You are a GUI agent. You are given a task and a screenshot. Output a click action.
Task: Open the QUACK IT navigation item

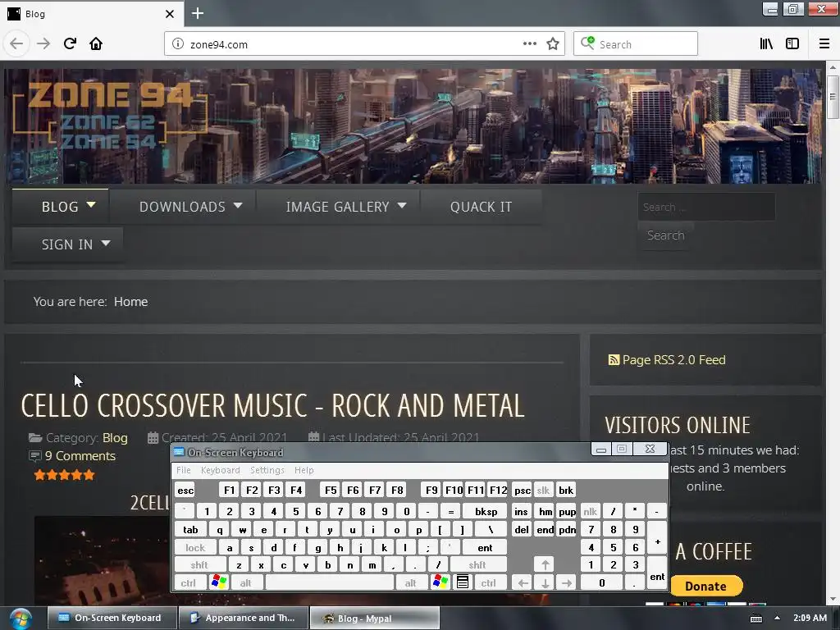click(481, 207)
